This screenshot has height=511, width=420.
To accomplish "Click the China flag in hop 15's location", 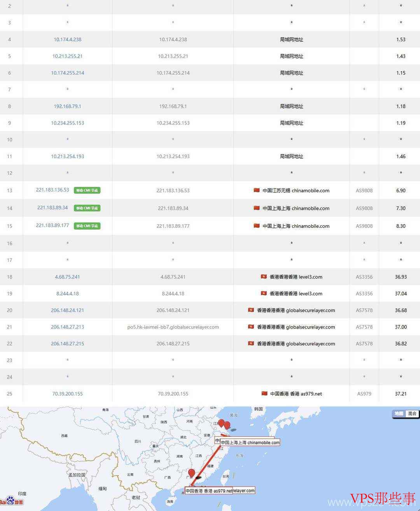I will [257, 226].
